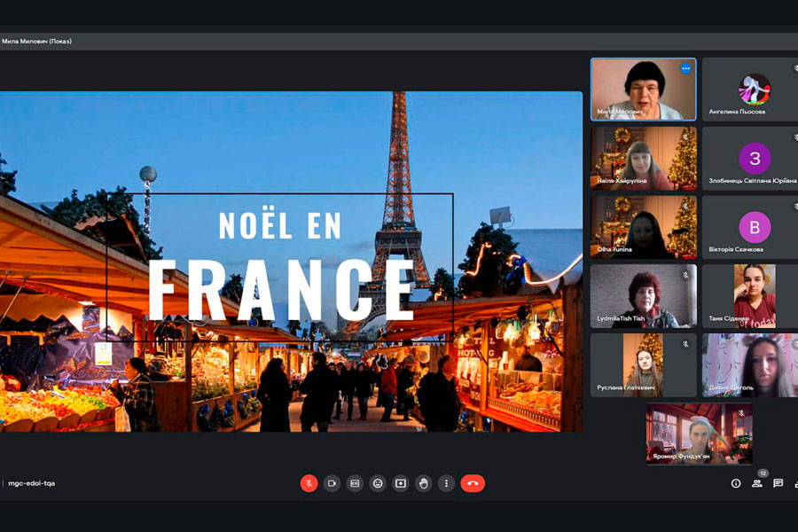The image size is (798, 532).
Task: Open the more options three-dot menu
Action: coord(446,483)
